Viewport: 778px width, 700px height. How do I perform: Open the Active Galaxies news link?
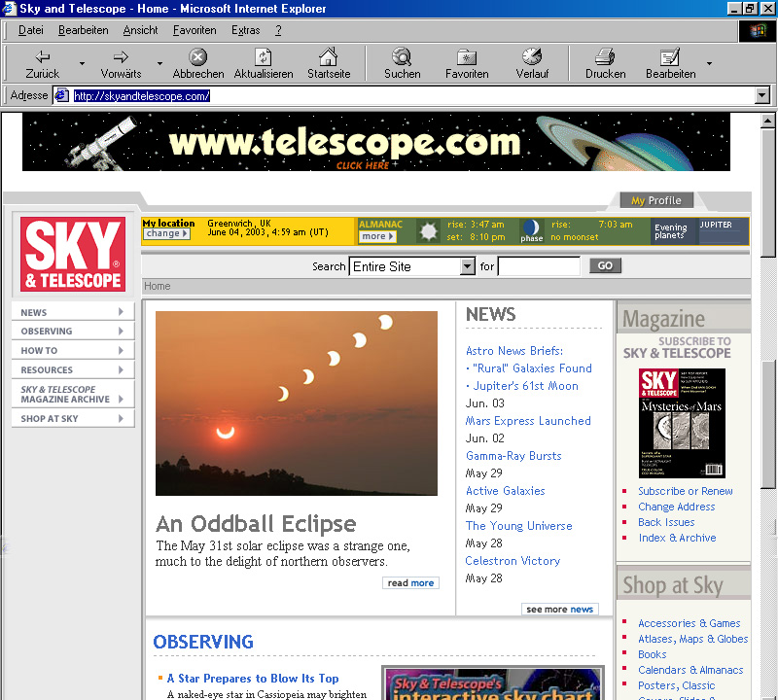pos(505,491)
